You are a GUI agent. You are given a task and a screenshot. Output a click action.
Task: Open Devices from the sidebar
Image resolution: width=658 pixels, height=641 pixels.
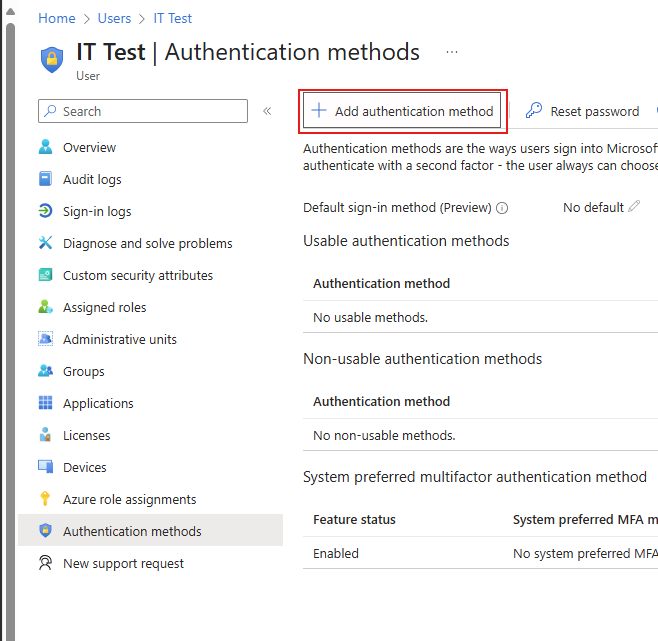click(84, 468)
